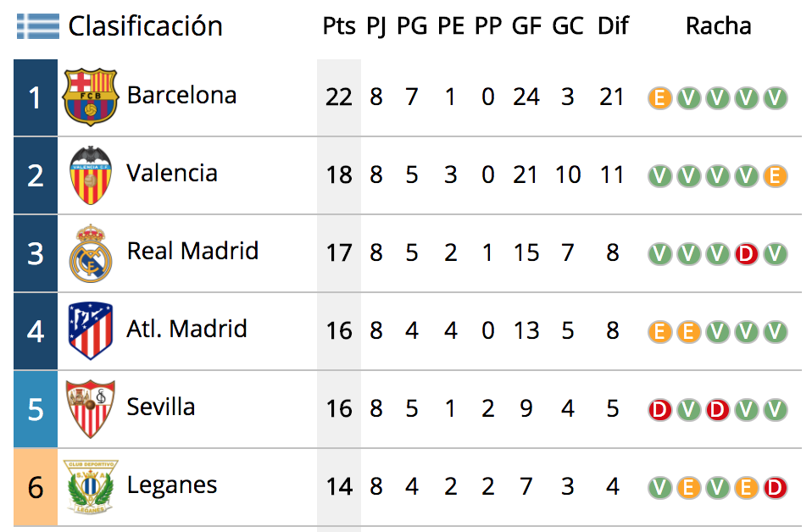The image size is (812, 532).
Task: Open the Leganes team name link
Action: click(x=172, y=485)
